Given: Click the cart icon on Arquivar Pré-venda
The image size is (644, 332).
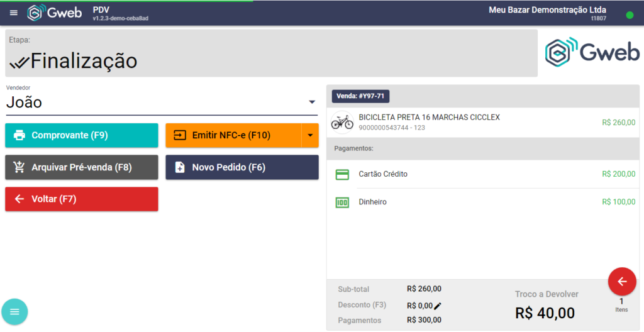Looking at the screenshot, I should 19,167.
